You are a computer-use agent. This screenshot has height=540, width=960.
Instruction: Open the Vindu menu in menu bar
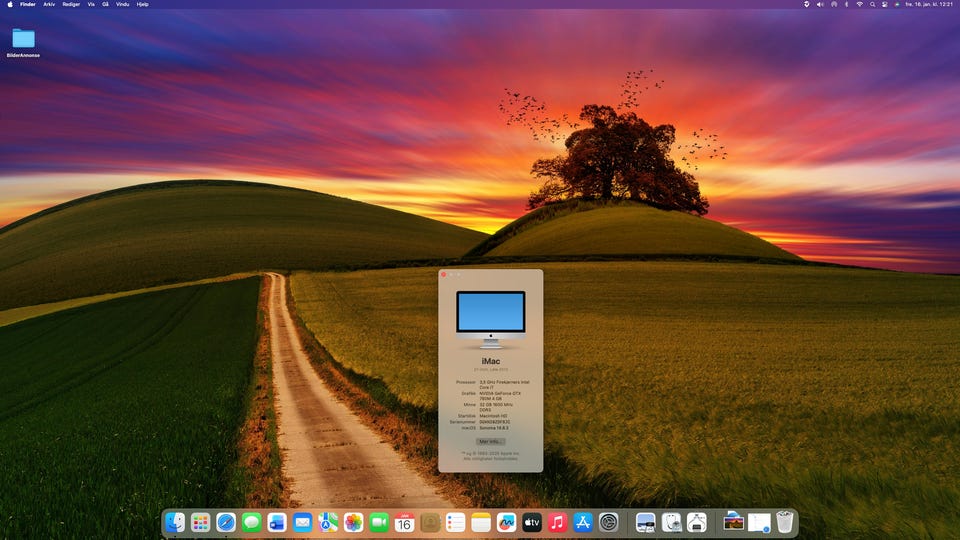pyautogui.click(x=122, y=4)
